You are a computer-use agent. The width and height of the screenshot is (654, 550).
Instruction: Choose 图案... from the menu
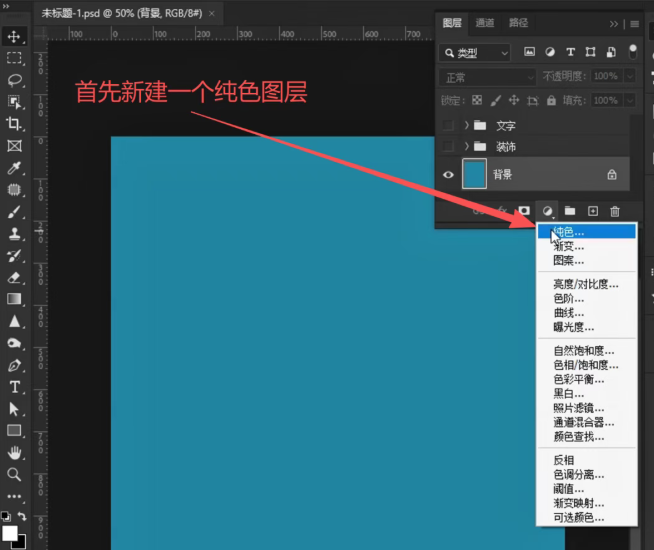coord(586,261)
